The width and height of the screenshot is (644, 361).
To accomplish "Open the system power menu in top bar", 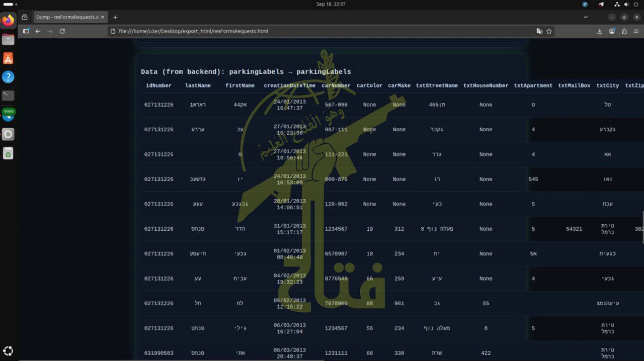I will click(636, 4).
